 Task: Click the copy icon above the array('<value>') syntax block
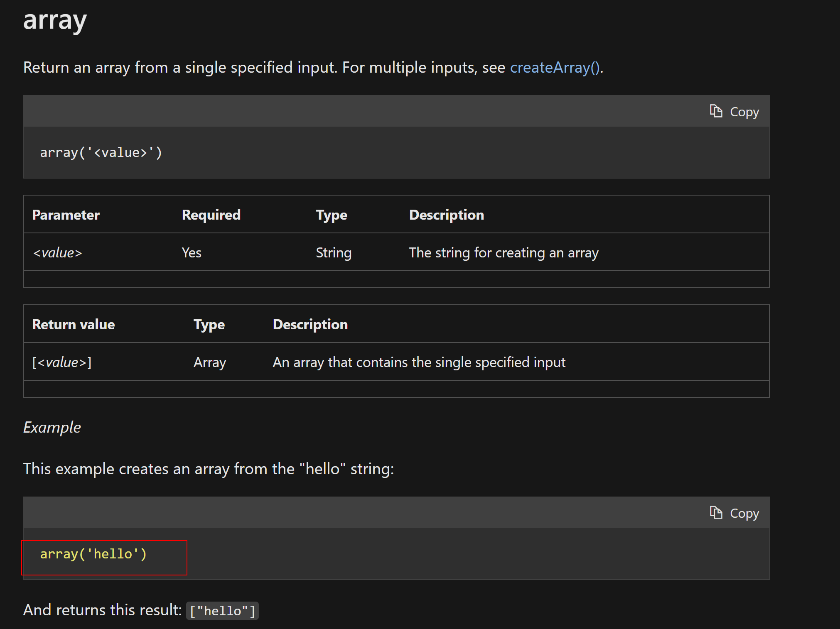coord(716,110)
